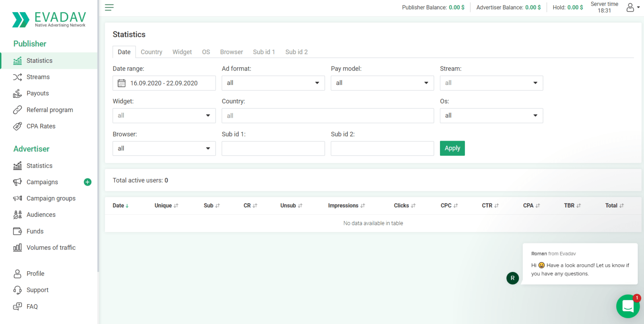
Task: Switch to the Country tab
Action: click(151, 52)
